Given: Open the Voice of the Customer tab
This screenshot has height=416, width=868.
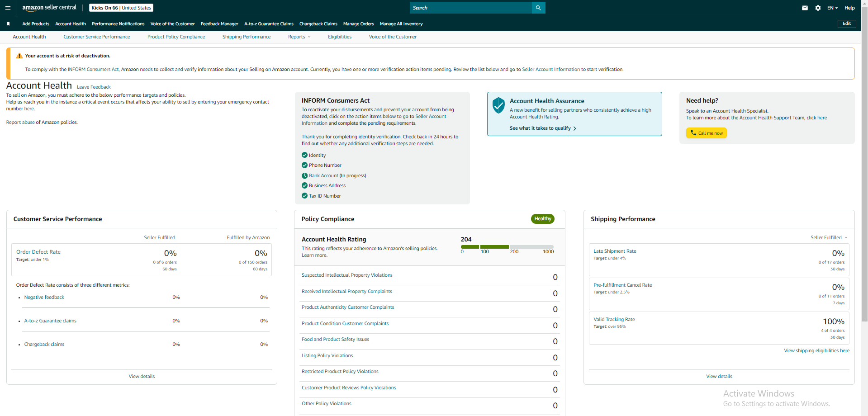Looking at the screenshot, I should 393,37.
